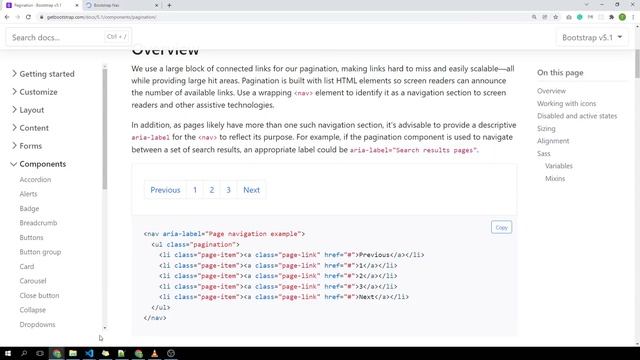Image resolution: width=640 pixels, height=360 pixels.
Task: Click the Previous pagination link
Action: 165,190
